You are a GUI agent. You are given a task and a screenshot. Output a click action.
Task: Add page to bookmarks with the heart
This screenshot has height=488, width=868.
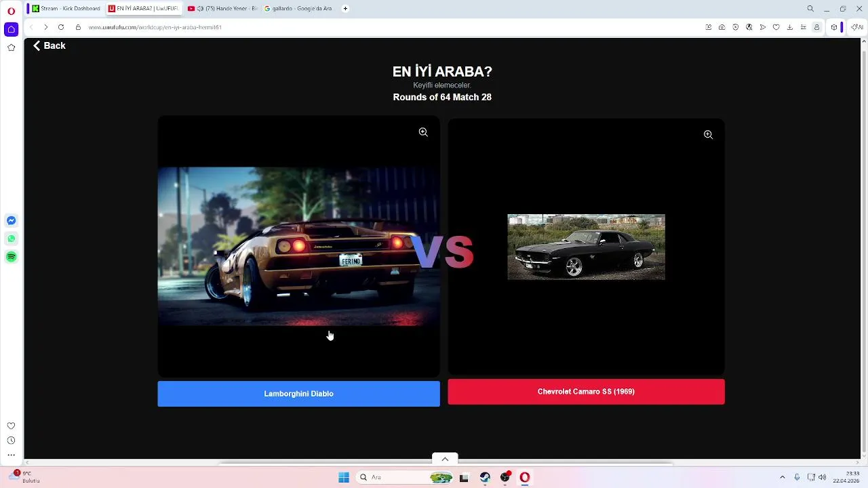tap(776, 27)
